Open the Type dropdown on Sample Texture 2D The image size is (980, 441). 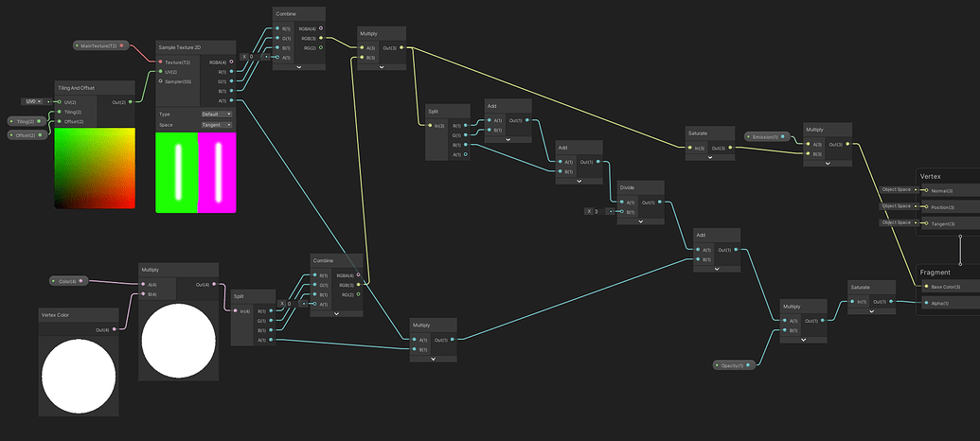tap(216, 114)
